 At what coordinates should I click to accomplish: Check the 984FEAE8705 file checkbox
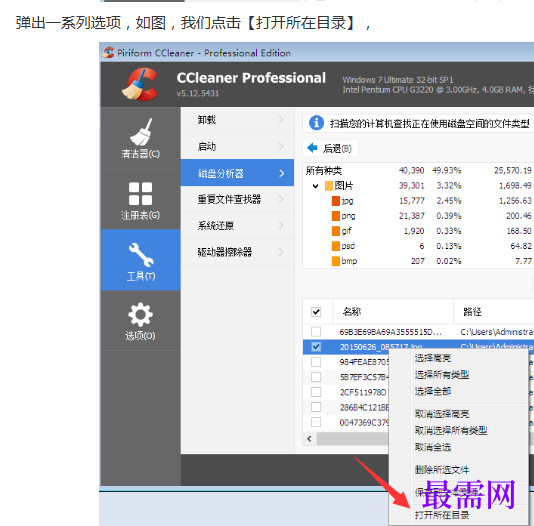tap(316, 362)
